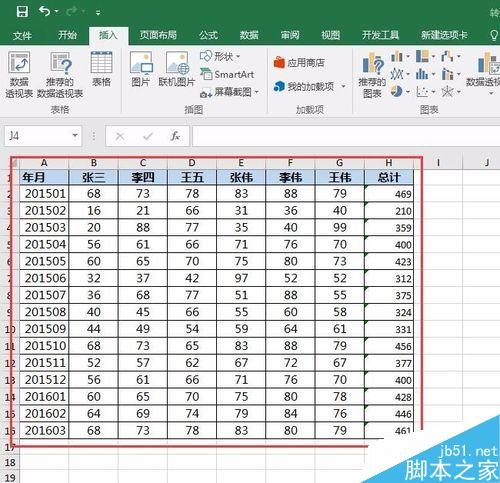Open the 屏幕截图 (Screenshot) dropdown
The width and height of the screenshot is (500, 483).
tap(229, 92)
